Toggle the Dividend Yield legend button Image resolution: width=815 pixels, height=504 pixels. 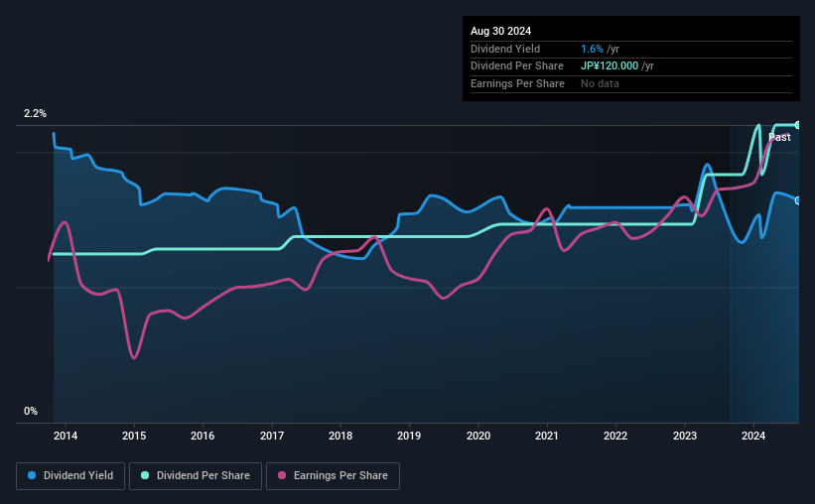coord(70,476)
